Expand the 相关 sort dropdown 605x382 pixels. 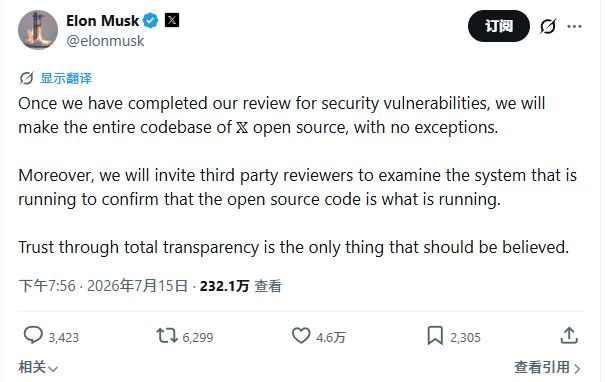(38, 367)
